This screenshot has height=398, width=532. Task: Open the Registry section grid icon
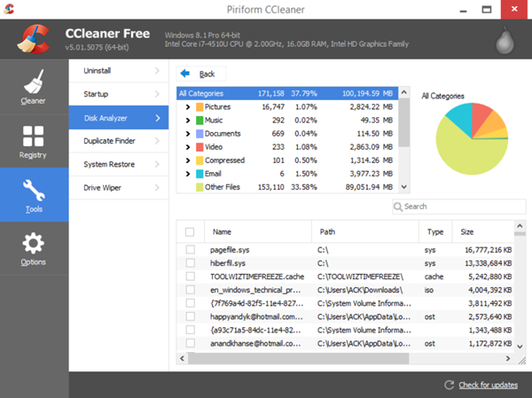(34, 136)
